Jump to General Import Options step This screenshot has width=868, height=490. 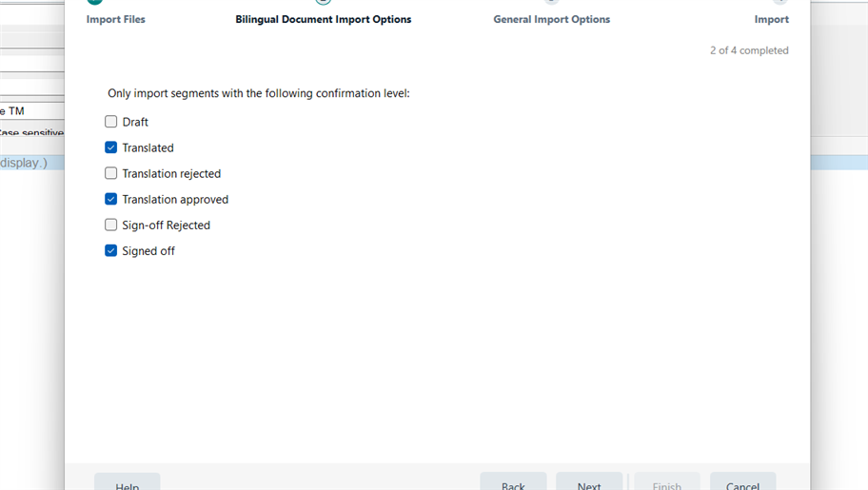(551, 19)
